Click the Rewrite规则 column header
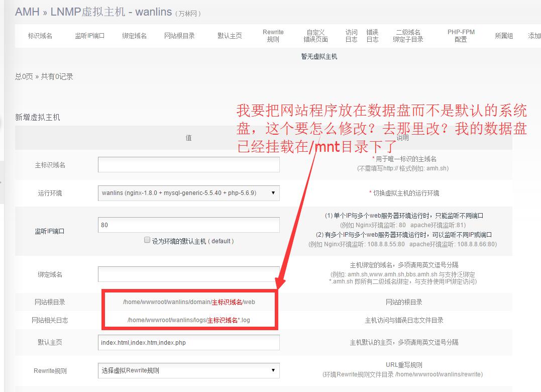541x392 pixels. coord(273,36)
